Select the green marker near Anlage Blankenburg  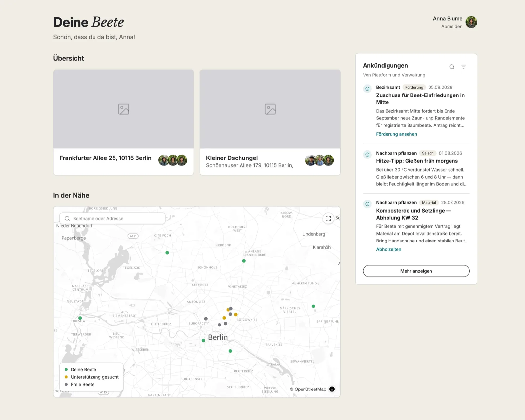tap(244, 261)
